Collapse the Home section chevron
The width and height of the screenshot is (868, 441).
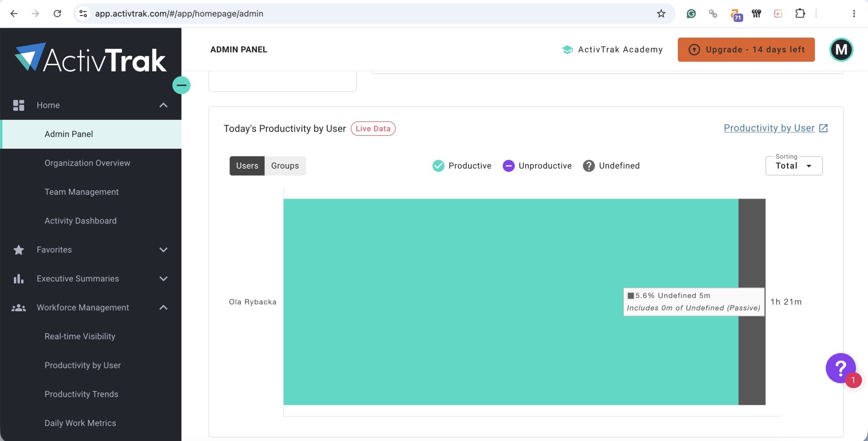point(163,105)
